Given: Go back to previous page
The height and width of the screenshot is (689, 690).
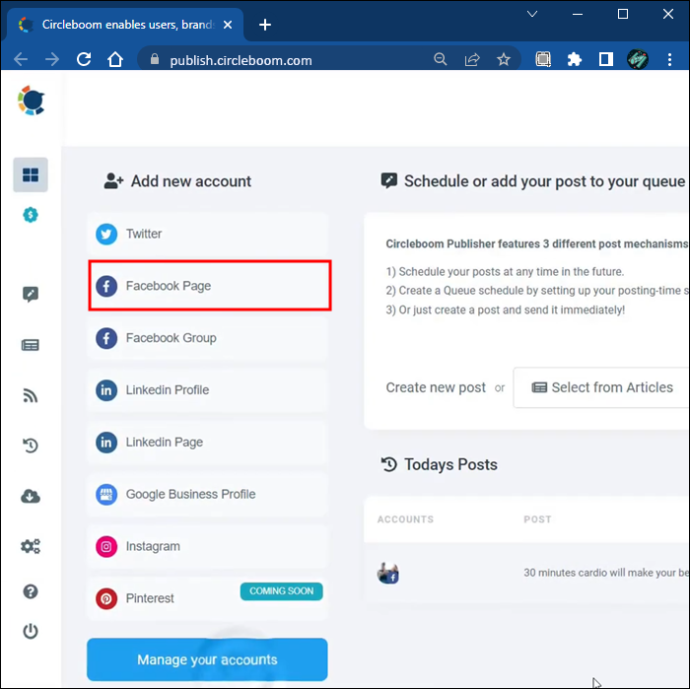Looking at the screenshot, I should 21,59.
